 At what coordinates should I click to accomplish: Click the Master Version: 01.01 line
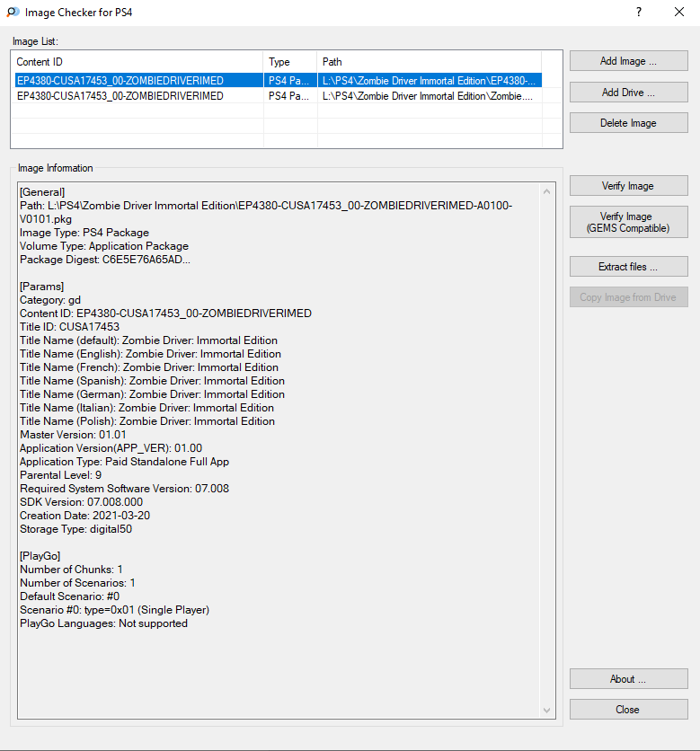73,435
